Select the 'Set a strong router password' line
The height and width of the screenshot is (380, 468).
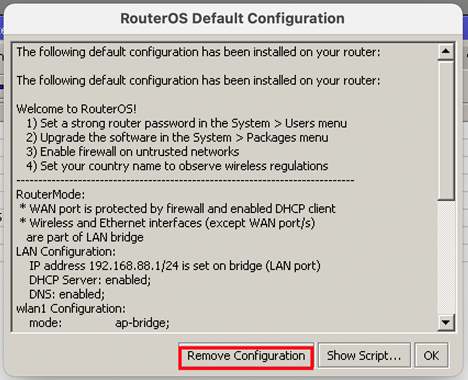(187, 123)
